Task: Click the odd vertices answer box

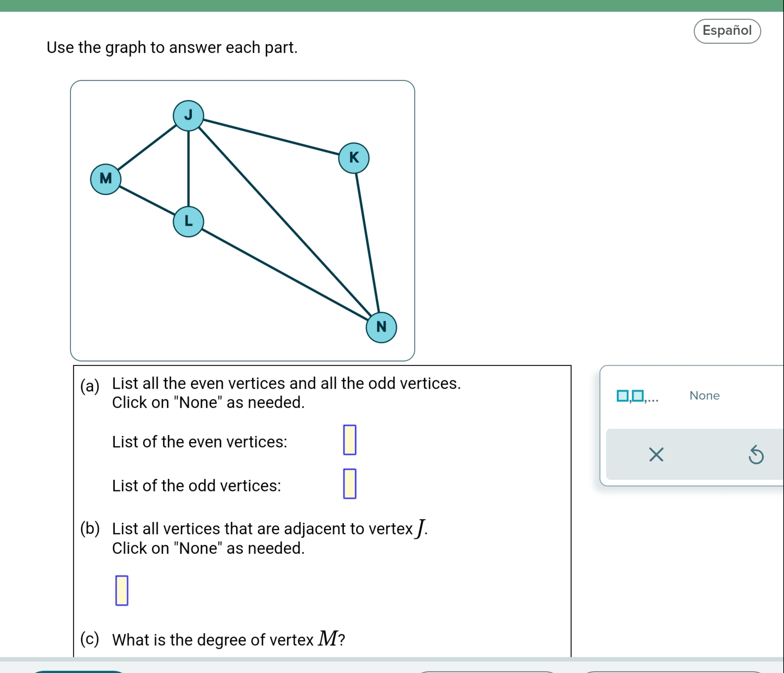Action: click(350, 485)
